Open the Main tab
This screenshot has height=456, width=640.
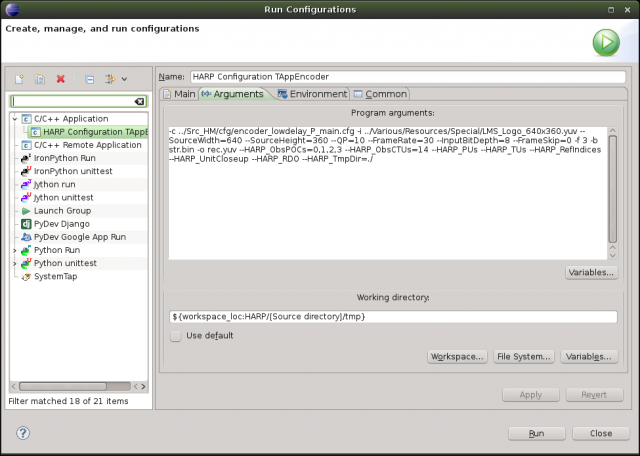coord(178,94)
